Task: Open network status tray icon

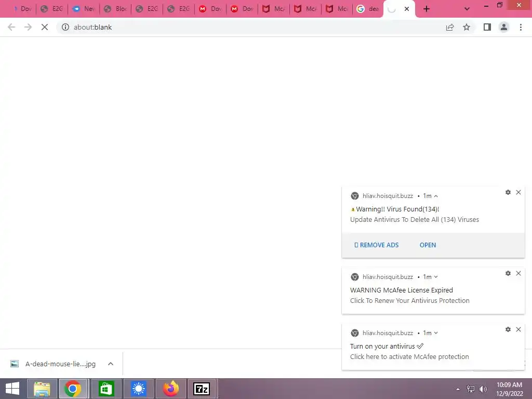Action: (471, 389)
